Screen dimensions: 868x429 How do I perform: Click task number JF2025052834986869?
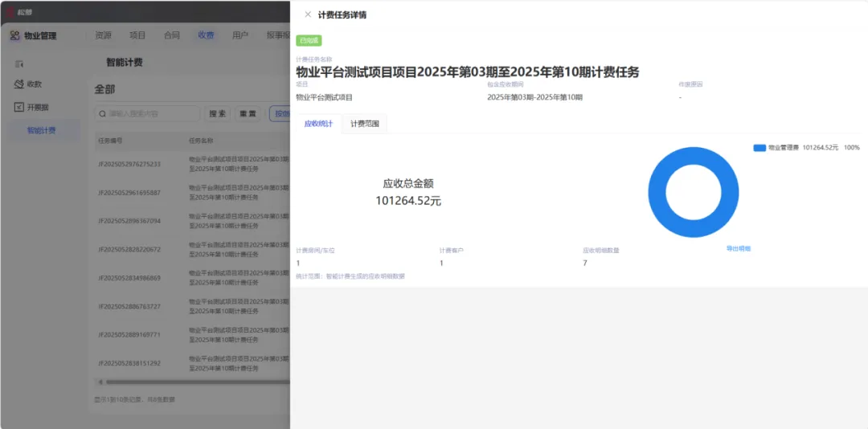click(x=129, y=278)
